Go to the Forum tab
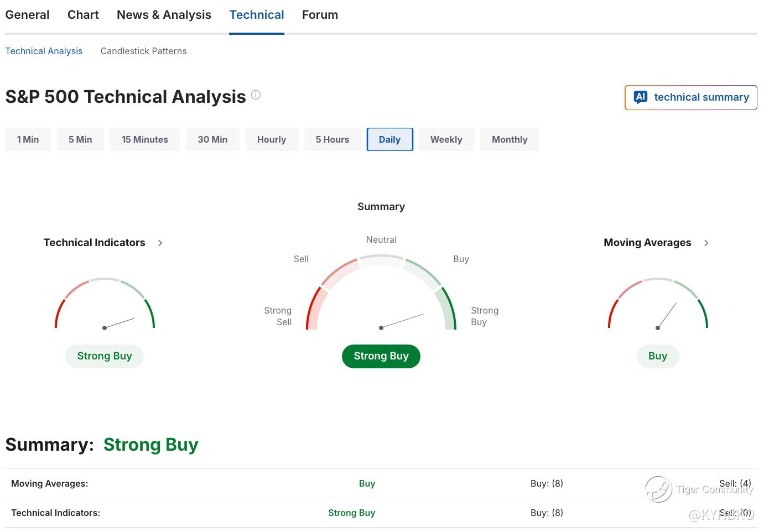Viewport: 769px width, 532px height. point(320,15)
